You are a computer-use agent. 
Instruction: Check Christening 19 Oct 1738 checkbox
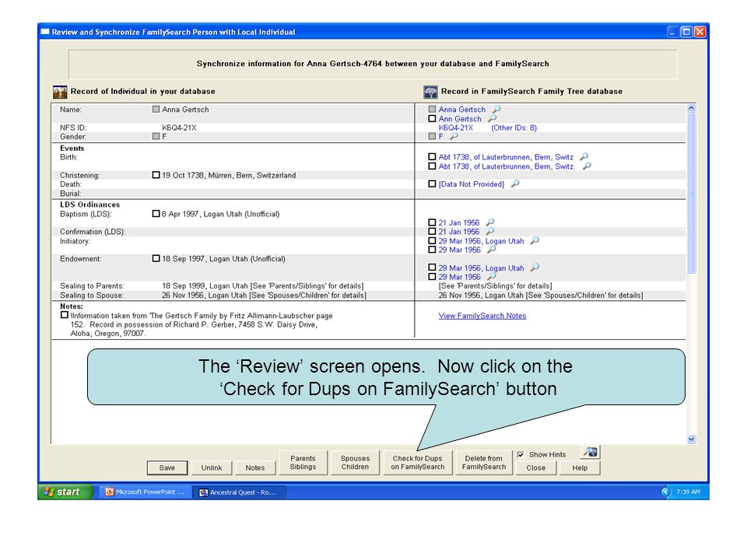pyautogui.click(x=156, y=175)
